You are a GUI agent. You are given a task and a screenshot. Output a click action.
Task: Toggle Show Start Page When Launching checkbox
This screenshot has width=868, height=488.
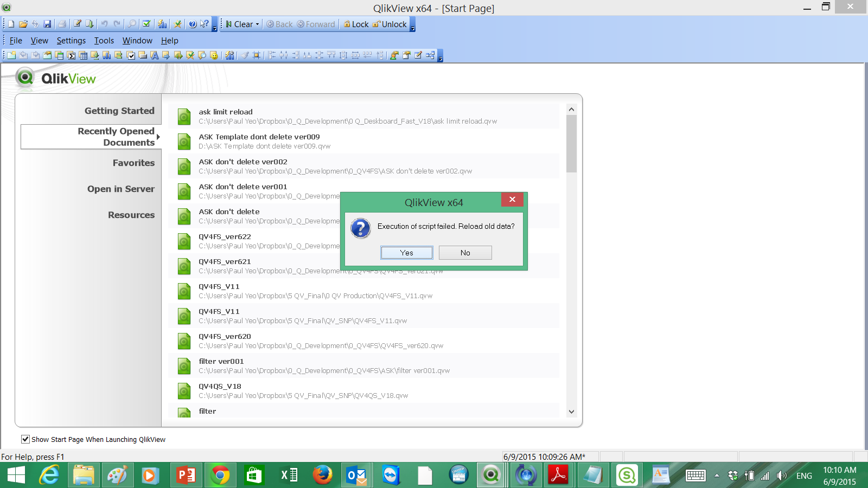[x=25, y=439]
